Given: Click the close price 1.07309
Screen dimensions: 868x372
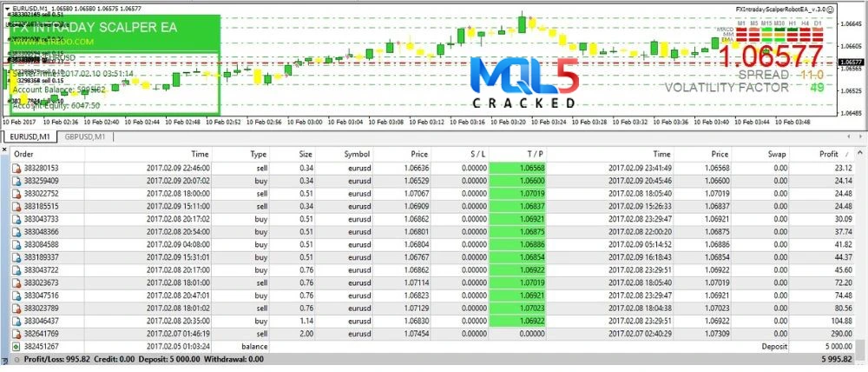Looking at the screenshot, I should point(716,334).
